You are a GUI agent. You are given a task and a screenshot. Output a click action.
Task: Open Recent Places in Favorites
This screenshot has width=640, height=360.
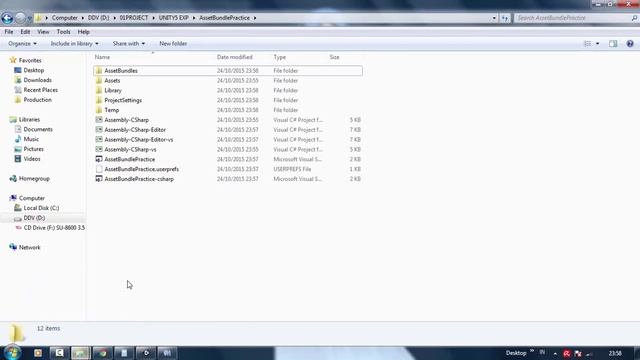tap(40, 90)
